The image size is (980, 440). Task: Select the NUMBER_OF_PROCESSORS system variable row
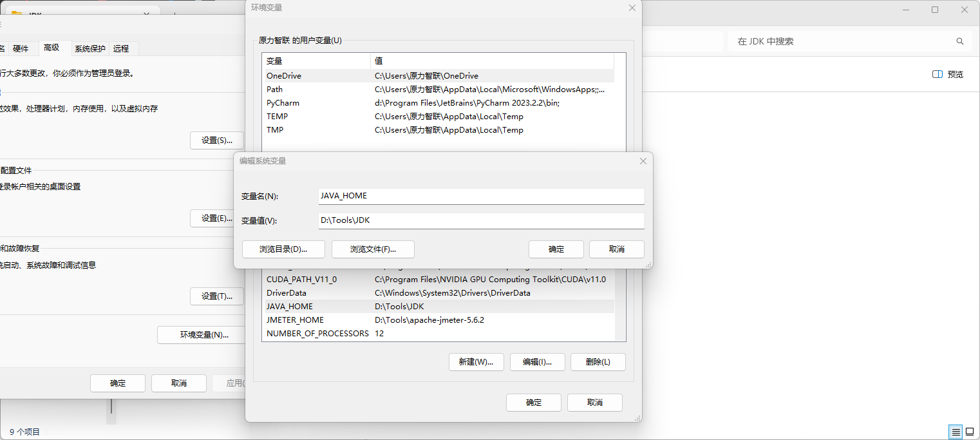[x=438, y=334]
